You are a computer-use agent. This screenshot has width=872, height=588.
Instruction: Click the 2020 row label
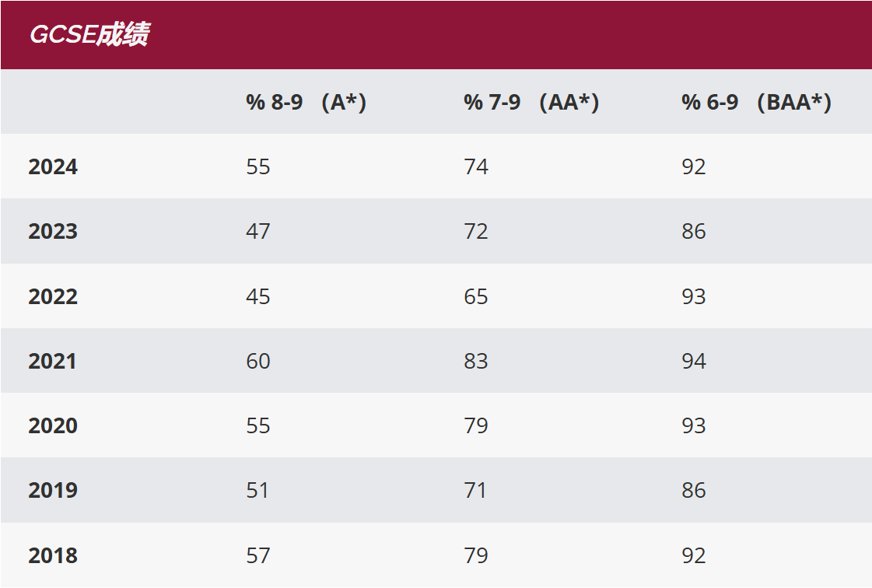click(x=53, y=426)
